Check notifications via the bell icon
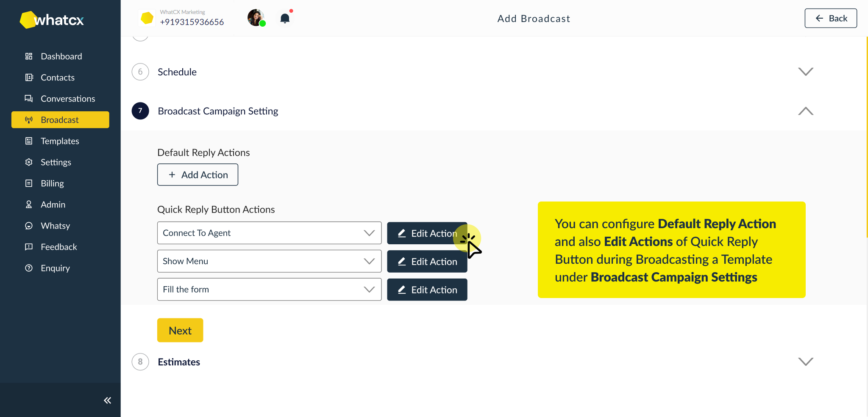Image resolution: width=868 pixels, height=417 pixels. 284,18
